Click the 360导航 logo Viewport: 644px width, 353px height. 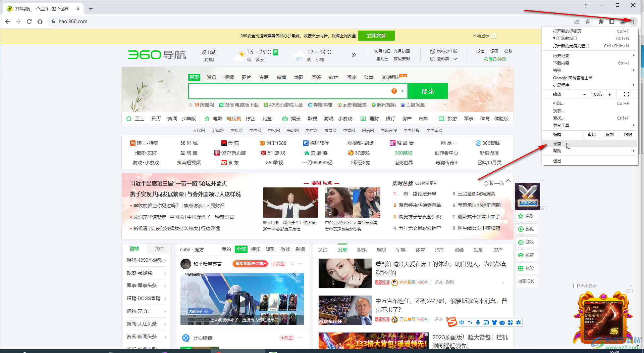(x=157, y=54)
